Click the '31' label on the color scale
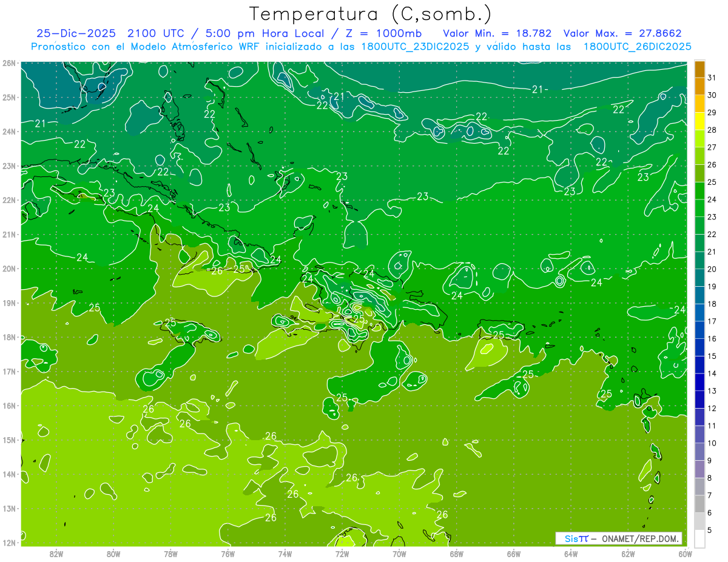This screenshot has height=562, width=728. [712, 78]
